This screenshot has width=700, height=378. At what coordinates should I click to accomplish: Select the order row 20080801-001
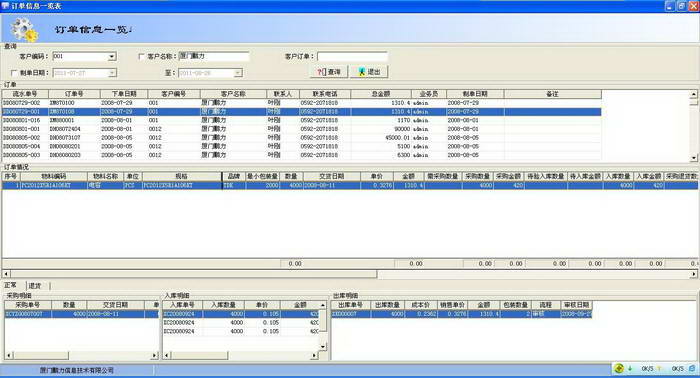[x=301, y=129]
